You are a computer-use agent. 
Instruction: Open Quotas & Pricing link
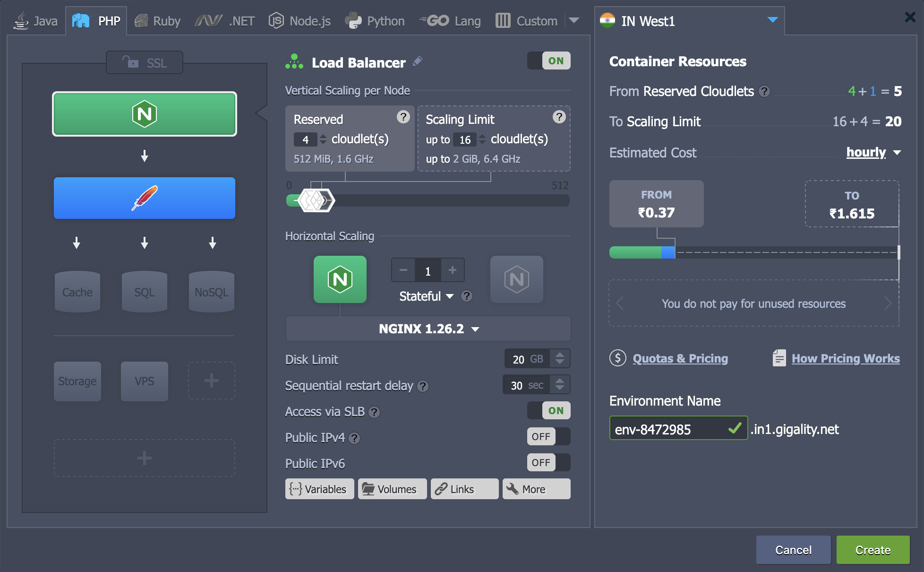coord(680,358)
